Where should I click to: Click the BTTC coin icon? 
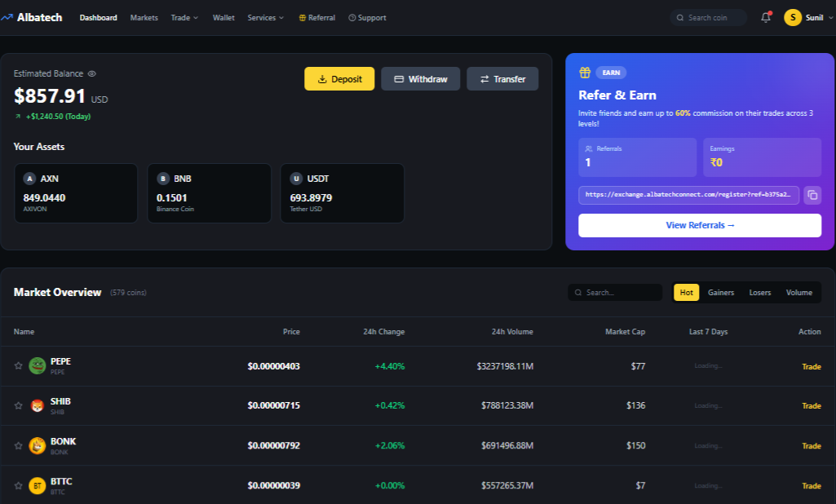pyautogui.click(x=38, y=486)
